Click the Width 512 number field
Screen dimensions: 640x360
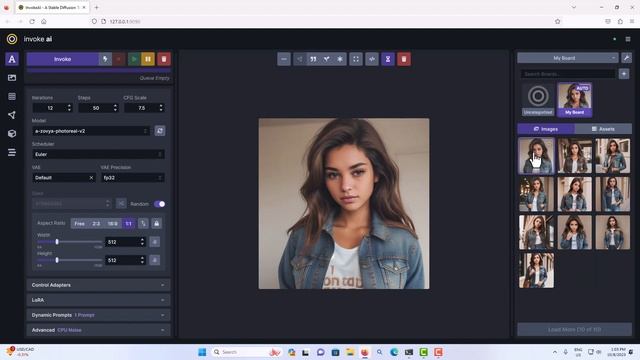point(125,242)
